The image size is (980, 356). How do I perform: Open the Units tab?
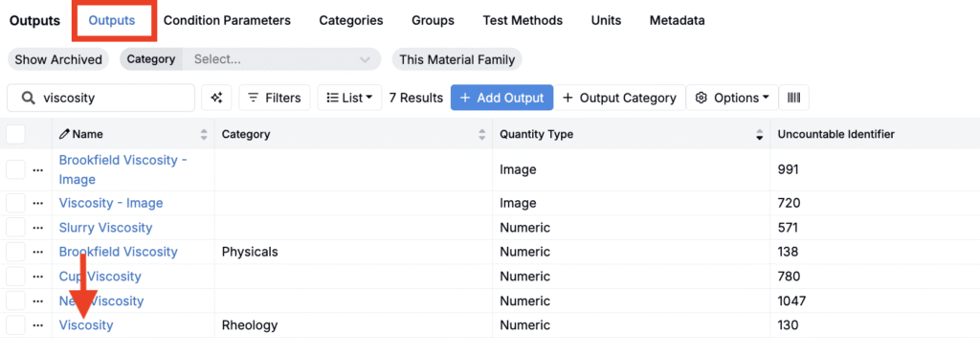point(606,21)
